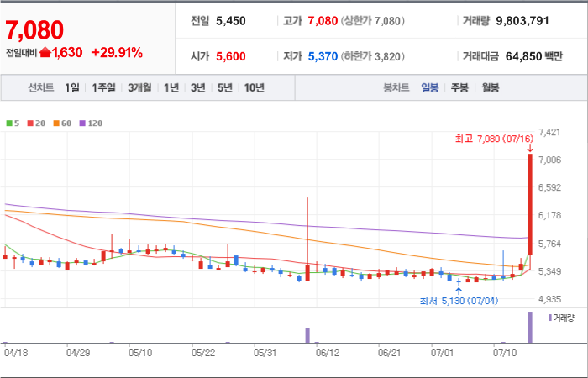Select the 1주일 line chart period
Viewport: 588px width, 378px height.
coord(103,87)
